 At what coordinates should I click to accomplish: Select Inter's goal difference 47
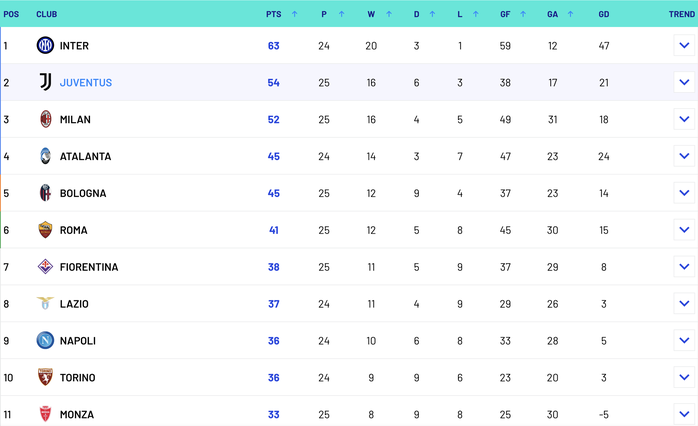(x=604, y=46)
